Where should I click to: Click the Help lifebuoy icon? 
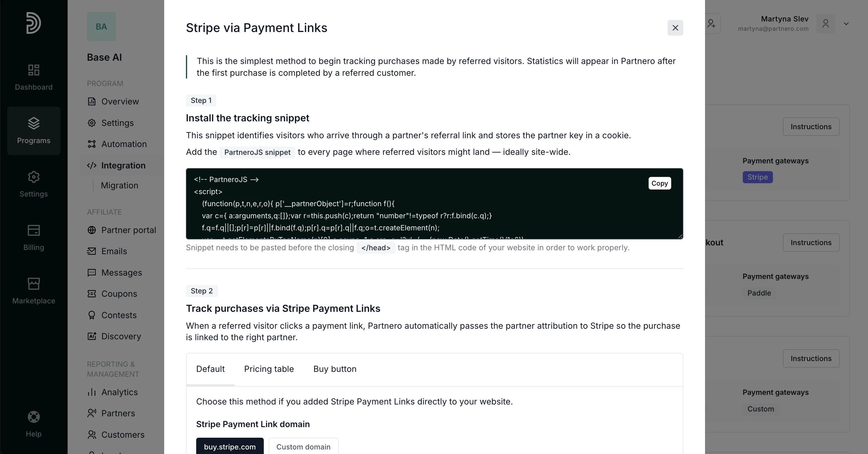[34, 417]
